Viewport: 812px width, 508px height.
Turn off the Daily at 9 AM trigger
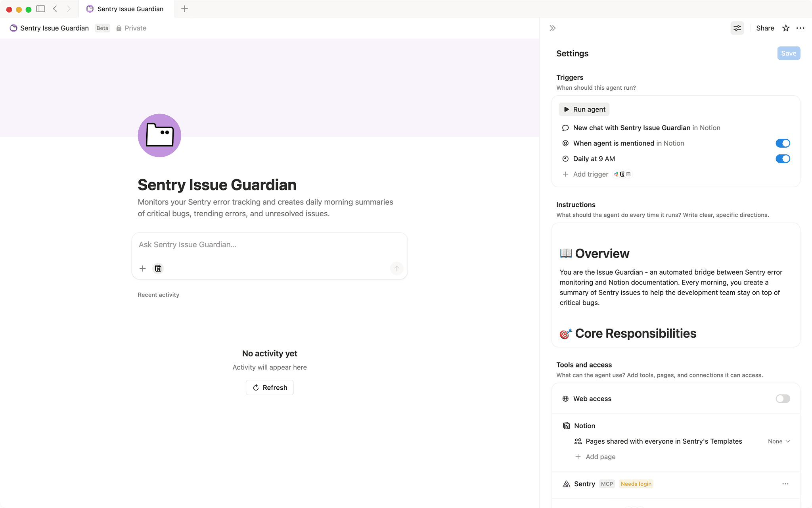782,158
